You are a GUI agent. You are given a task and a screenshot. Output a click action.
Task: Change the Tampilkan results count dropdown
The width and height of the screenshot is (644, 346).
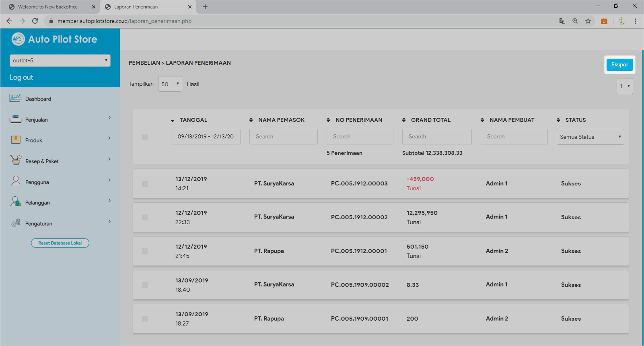(x=170, y=84)
